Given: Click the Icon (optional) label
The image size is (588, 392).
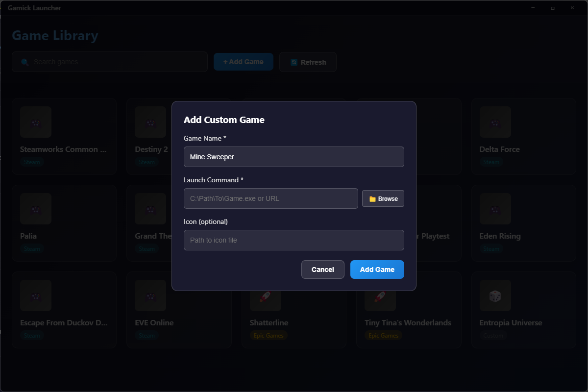Looking at the screenshot, I should click(206, 221).
